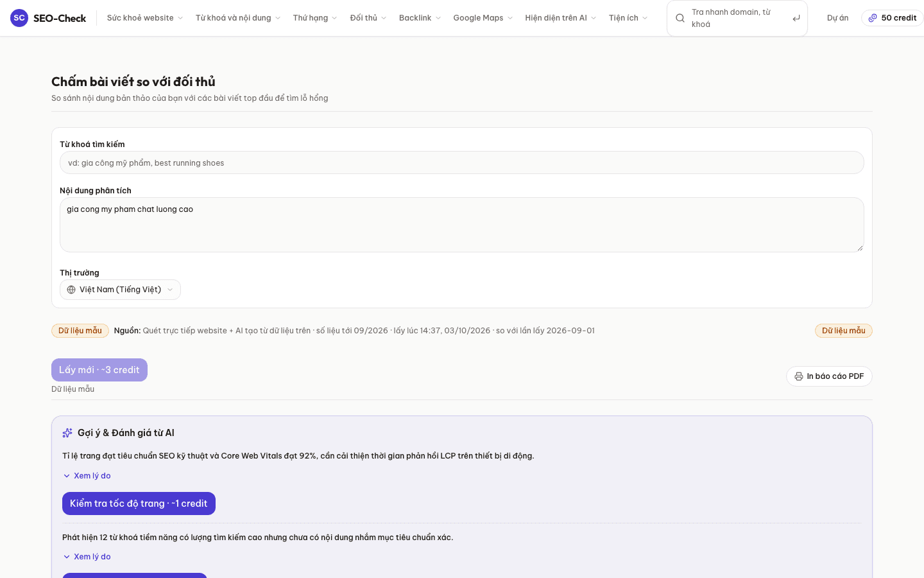Open the Thứ hạng menu
924x578 pixels.
(x=315, y=18)
